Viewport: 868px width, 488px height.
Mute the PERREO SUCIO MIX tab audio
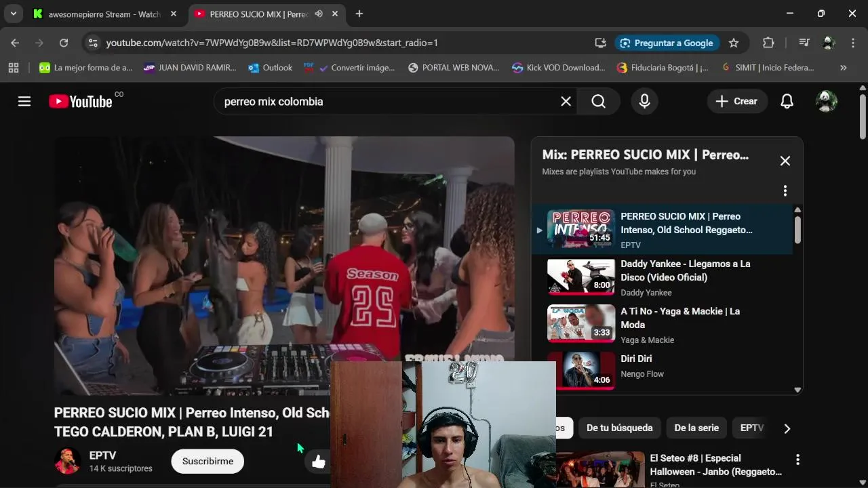point(319,14)
